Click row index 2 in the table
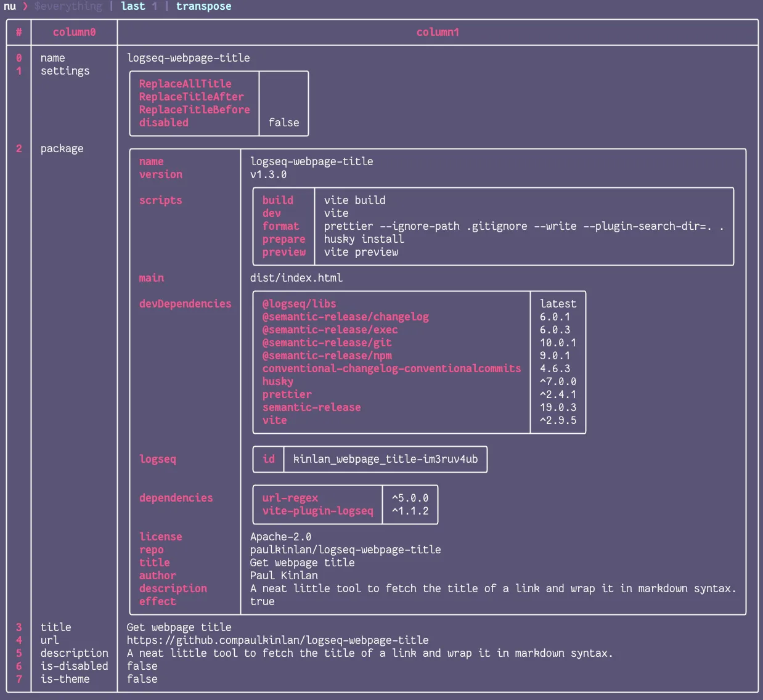This screenshot has height=700, width=763. pyautogui.click(x=18, y=149)
